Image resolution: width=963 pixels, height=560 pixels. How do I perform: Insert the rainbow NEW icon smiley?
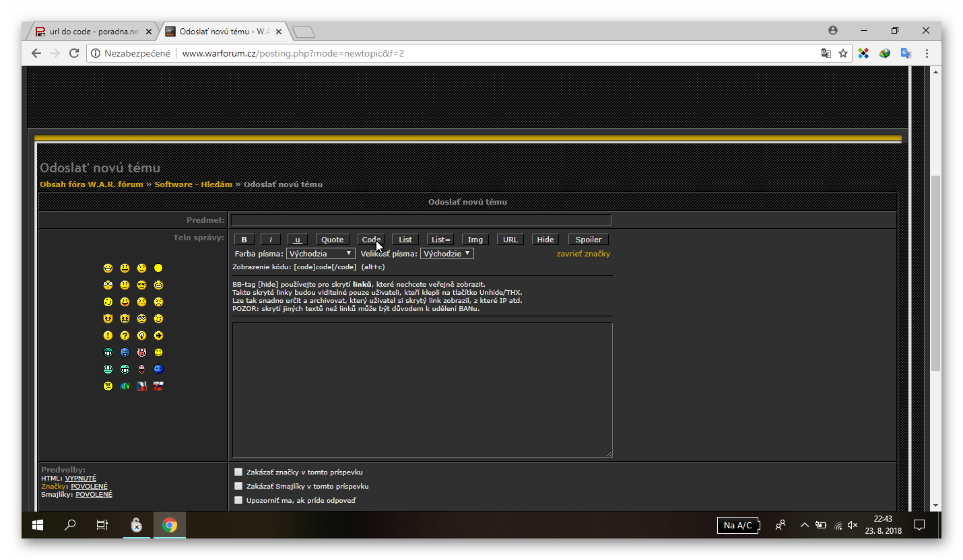point(125,386)
